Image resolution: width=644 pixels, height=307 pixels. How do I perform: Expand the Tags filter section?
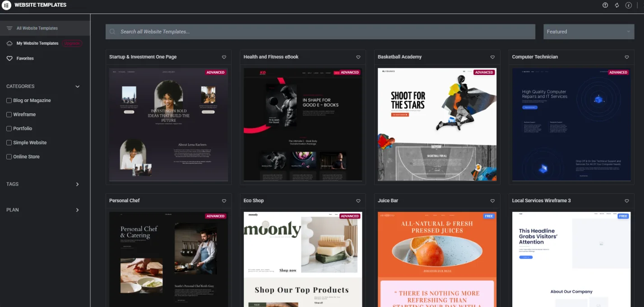click(77, 184)
